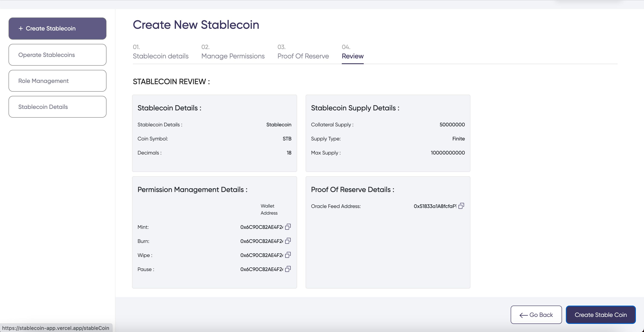This screenshot has width=644, height=332.
Task: Click the Pause address text
Action: tap(262, 269)
